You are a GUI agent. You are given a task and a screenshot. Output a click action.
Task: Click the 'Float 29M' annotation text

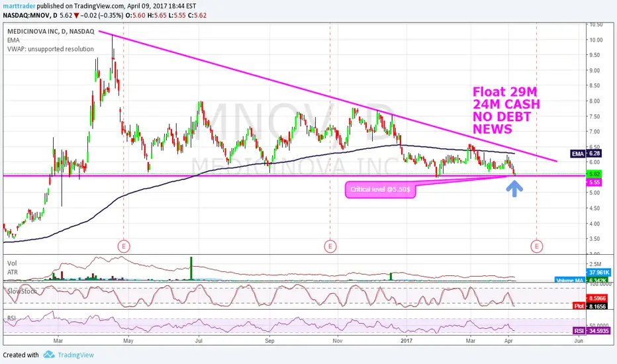pos(505,92)
